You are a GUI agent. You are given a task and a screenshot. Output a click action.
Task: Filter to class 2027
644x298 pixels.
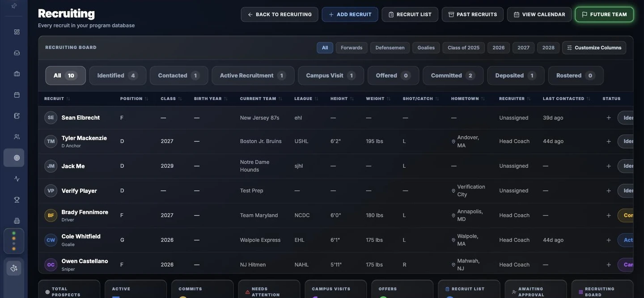524,48
